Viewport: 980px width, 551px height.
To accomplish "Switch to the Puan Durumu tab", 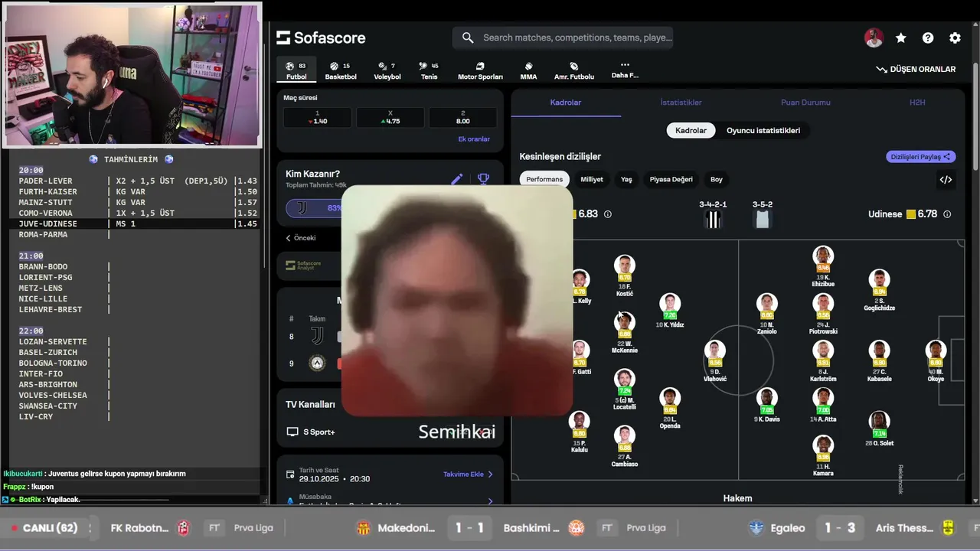I will (805, 103).
